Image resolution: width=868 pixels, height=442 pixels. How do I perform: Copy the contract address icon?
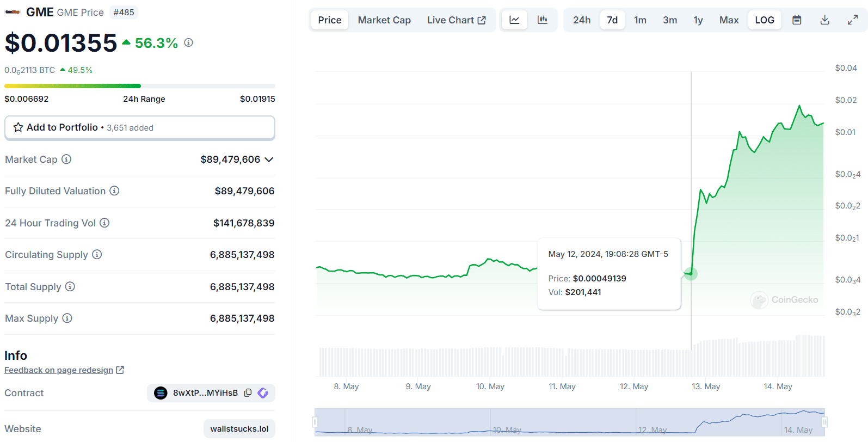[x=248, y=392]
